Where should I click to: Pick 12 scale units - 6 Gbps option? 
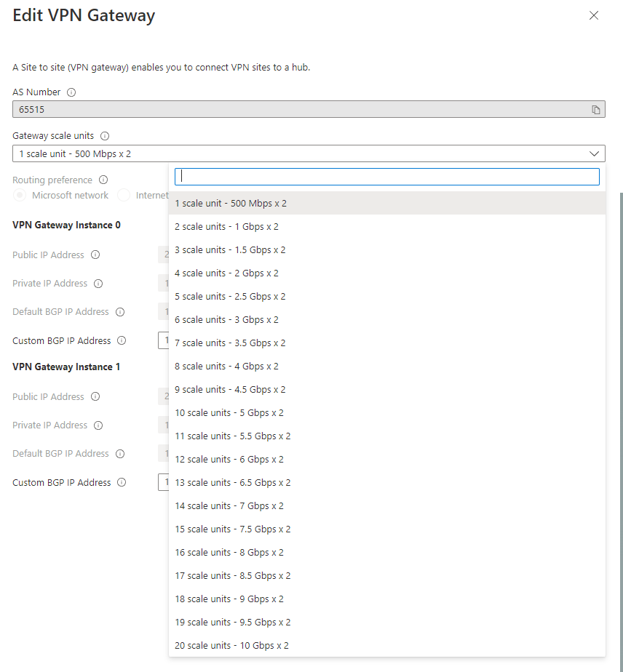387,460
